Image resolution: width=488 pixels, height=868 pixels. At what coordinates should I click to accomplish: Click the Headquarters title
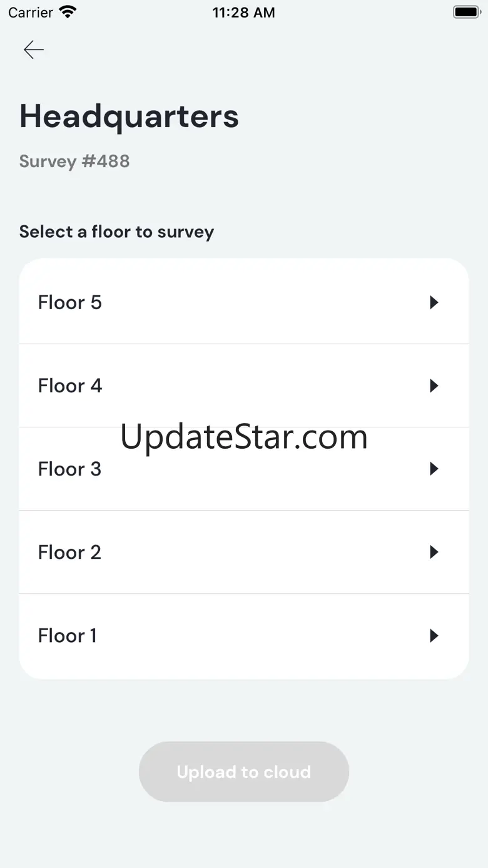[129, 116]
